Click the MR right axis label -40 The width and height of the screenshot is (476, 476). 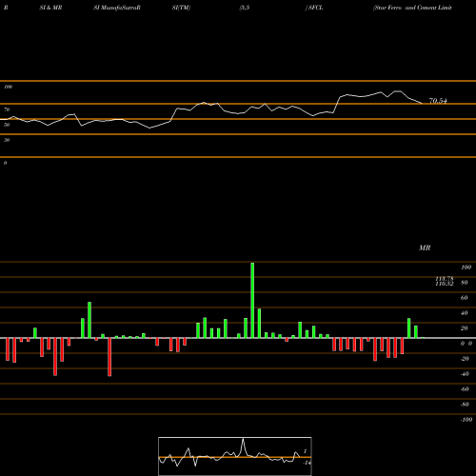(465, 374)
